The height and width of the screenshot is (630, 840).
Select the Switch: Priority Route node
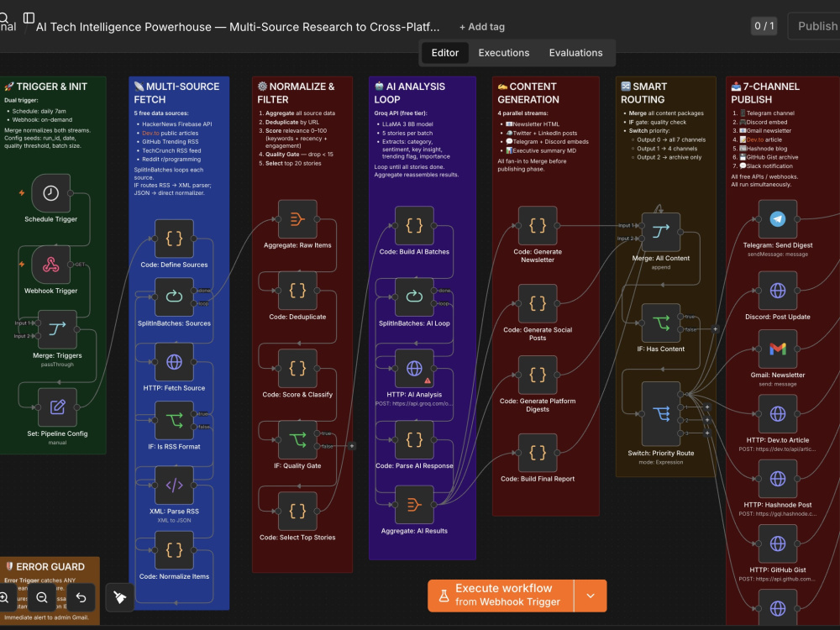pyautogui.click(x=661, y=413)
